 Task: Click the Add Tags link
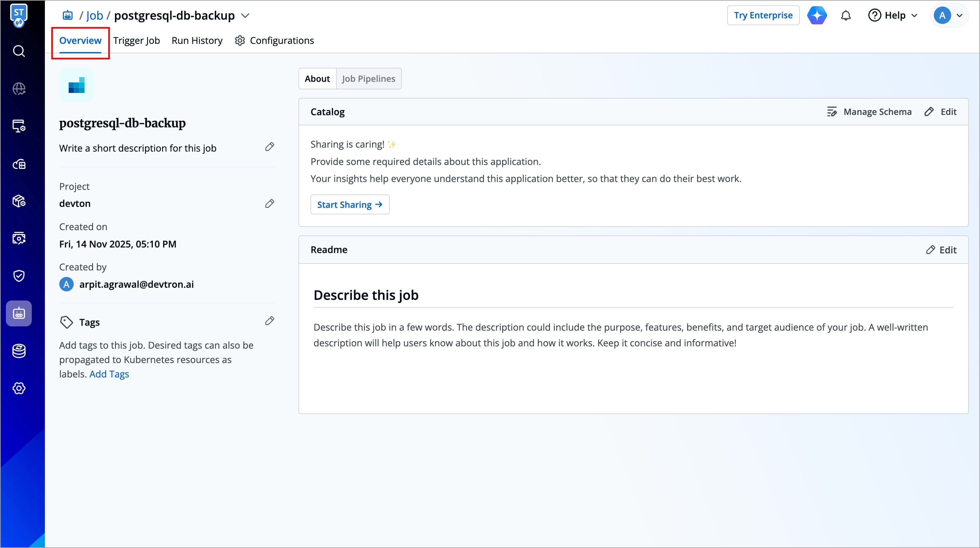coord(109,374)
